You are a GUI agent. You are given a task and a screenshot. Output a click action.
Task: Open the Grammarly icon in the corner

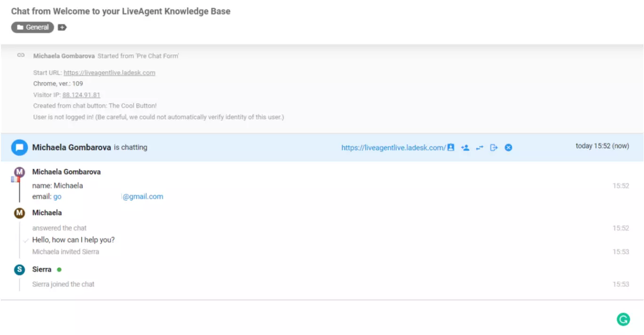(622, 319)
